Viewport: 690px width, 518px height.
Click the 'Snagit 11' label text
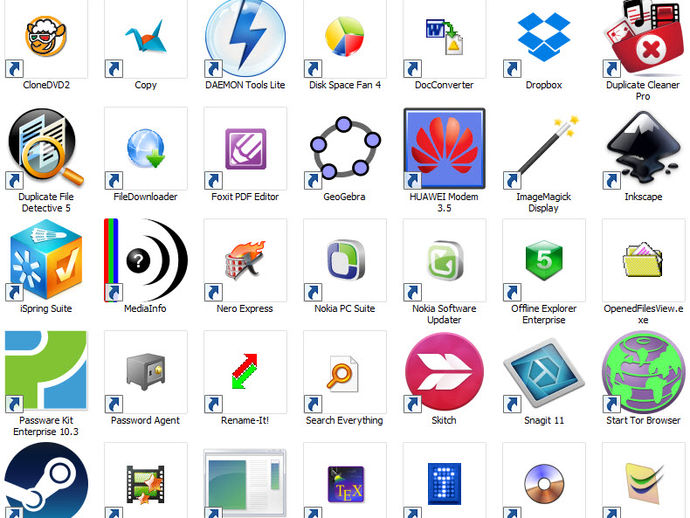click(x=544, y=420)
